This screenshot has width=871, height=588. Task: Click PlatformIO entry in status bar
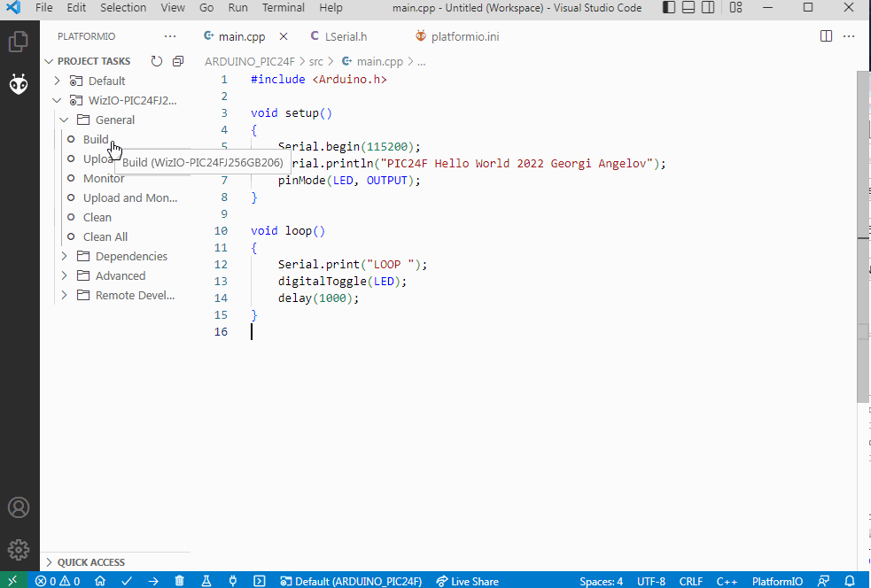(x=777, y=581)
